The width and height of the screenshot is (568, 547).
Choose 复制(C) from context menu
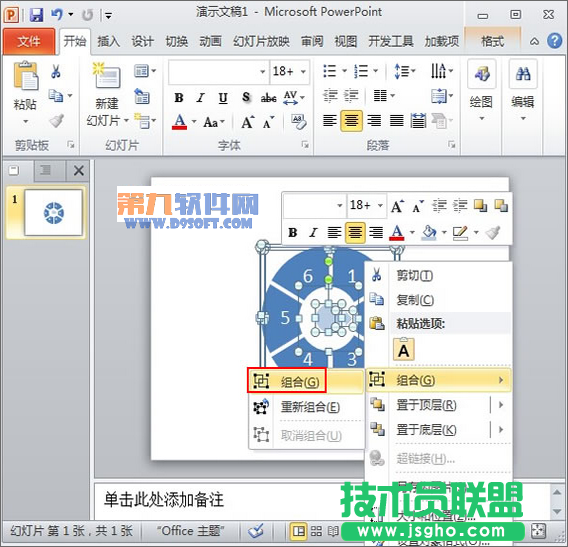[x=439, y=300]
